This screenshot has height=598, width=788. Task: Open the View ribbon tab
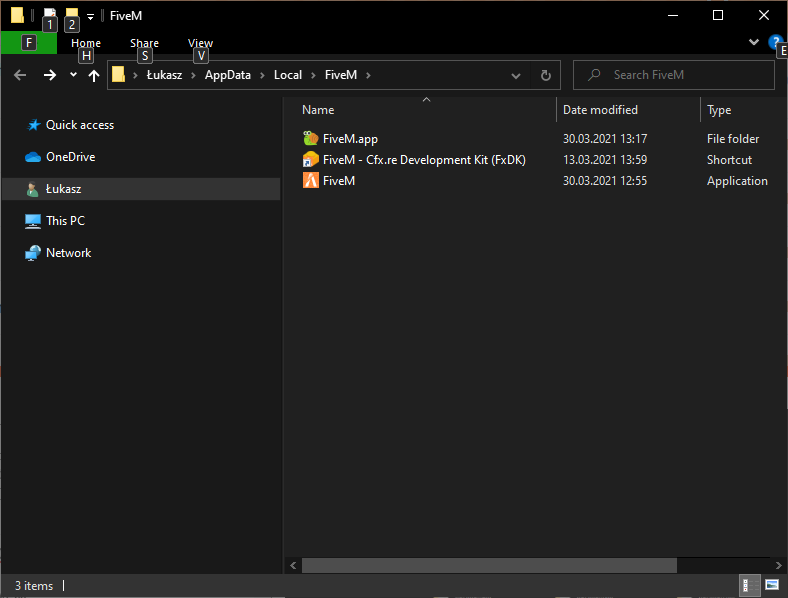201,43
